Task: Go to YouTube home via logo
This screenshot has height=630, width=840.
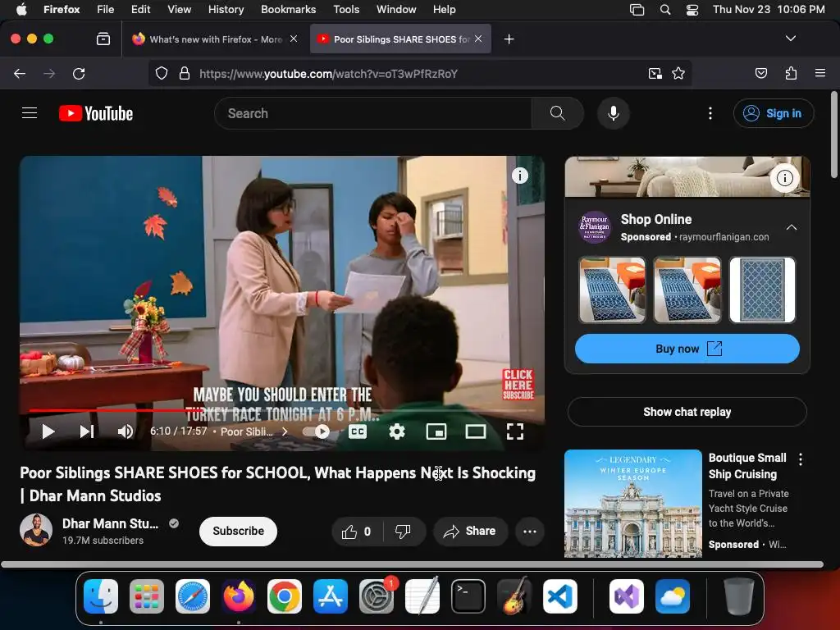Action: pyautogui.click(x=96, y=113)
